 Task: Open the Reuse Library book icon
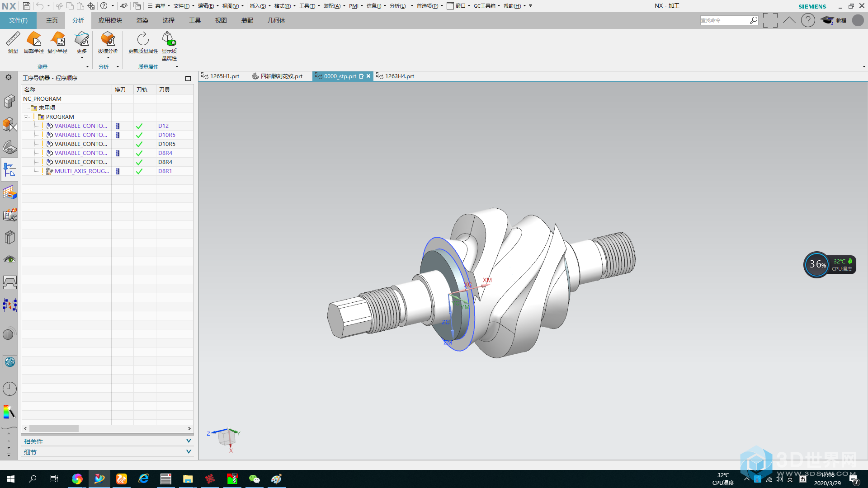pyautogui.click(x=9, y=237)
